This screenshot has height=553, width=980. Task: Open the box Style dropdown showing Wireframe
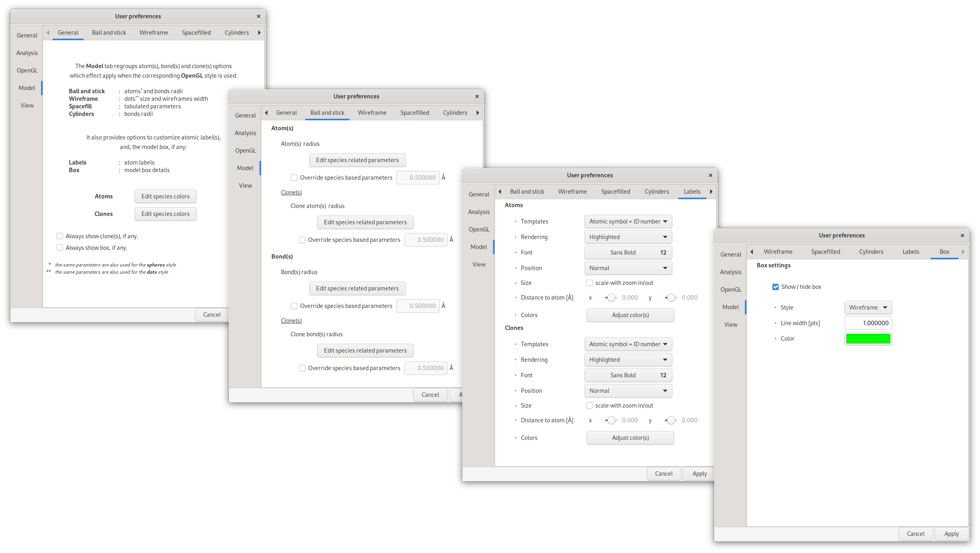click(868, 307)
